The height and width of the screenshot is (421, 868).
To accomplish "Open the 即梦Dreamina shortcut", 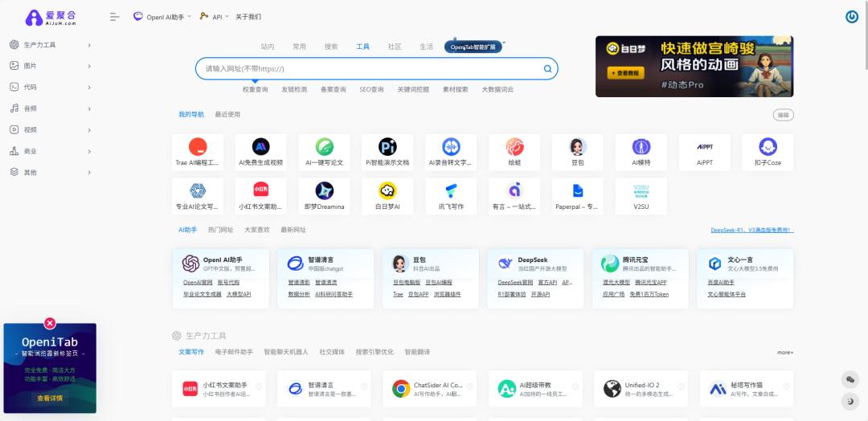I will pyautogui.click(x=325, y=196).
